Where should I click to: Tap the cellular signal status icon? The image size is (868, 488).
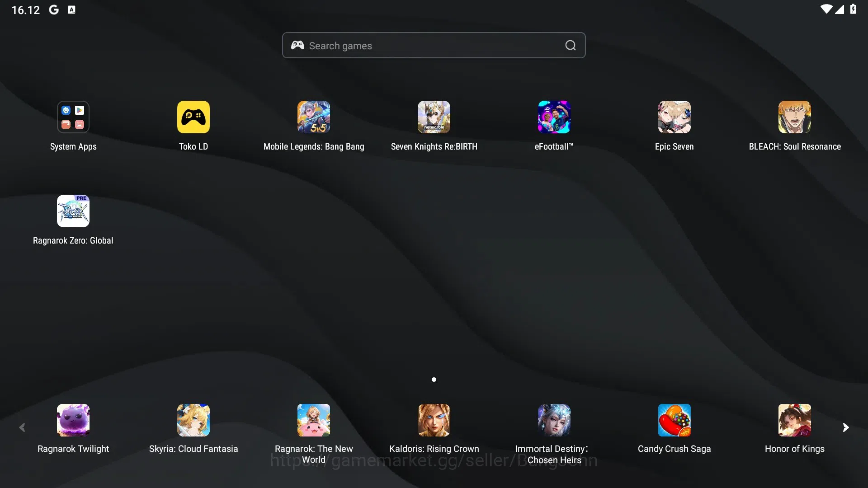click(840, 9)
